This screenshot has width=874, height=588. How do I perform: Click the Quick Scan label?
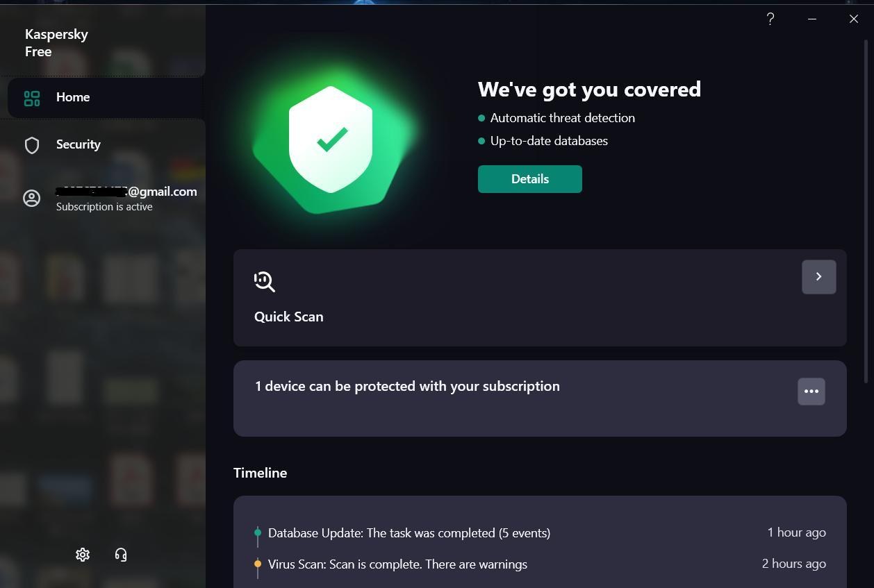289,317
